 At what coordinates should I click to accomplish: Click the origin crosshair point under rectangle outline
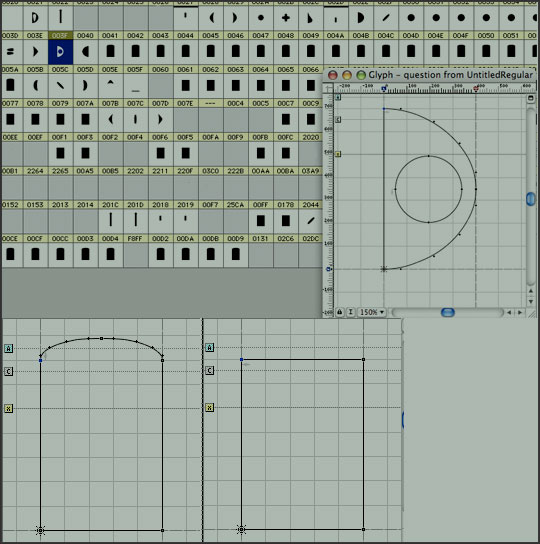[241, 529]
